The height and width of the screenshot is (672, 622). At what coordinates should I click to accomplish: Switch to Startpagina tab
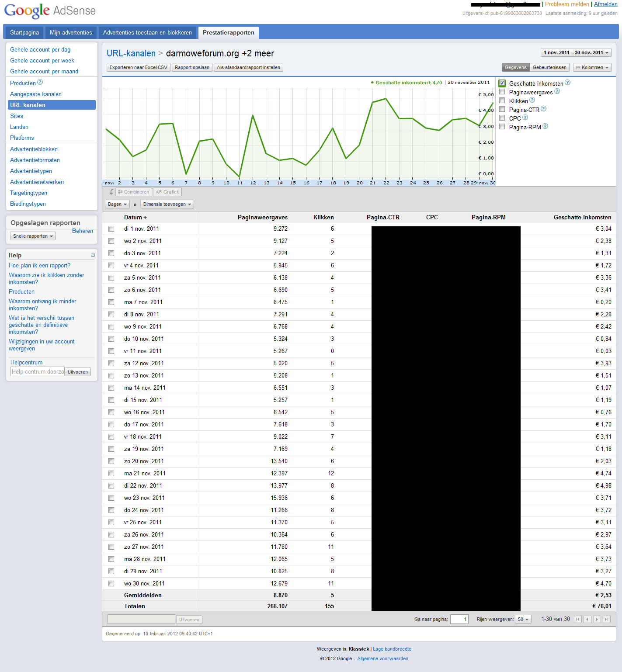click(x=24, y=32)
